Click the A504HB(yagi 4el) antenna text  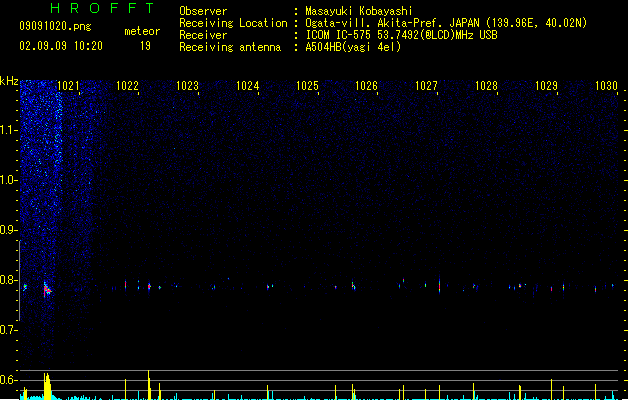coord(353,47)
